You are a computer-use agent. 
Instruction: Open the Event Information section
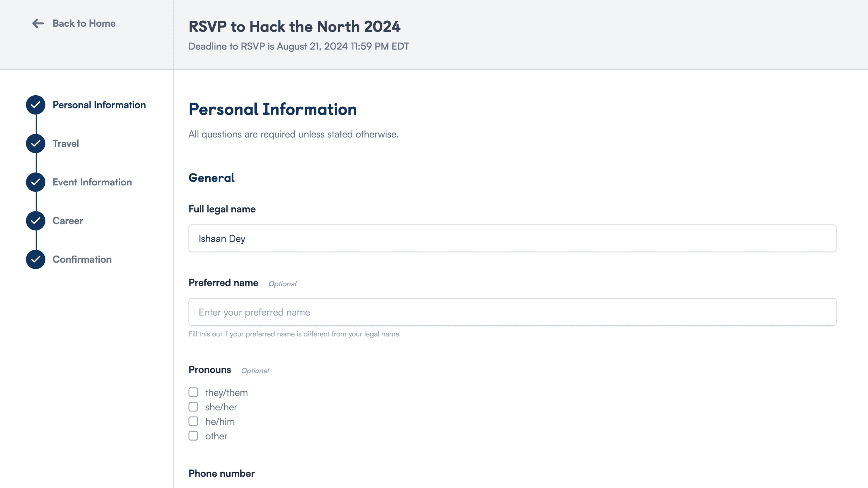click(x=92, y=182)
